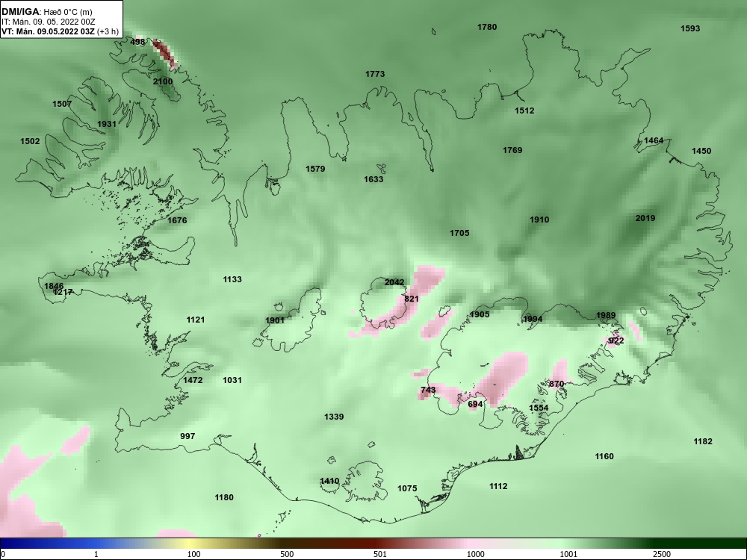Click the map value 1450
Screen dimensions: 747x560
[701, 151]
